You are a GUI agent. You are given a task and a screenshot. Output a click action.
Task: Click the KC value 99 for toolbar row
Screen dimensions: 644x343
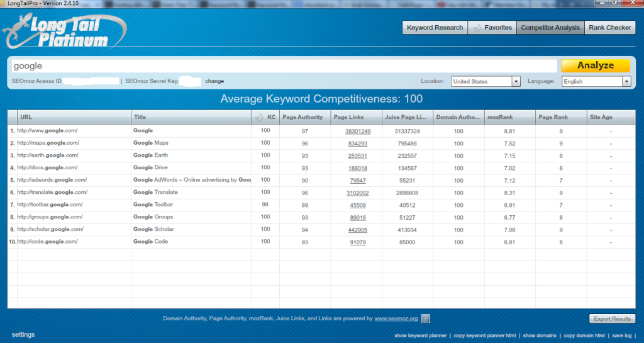click(265, 205)
